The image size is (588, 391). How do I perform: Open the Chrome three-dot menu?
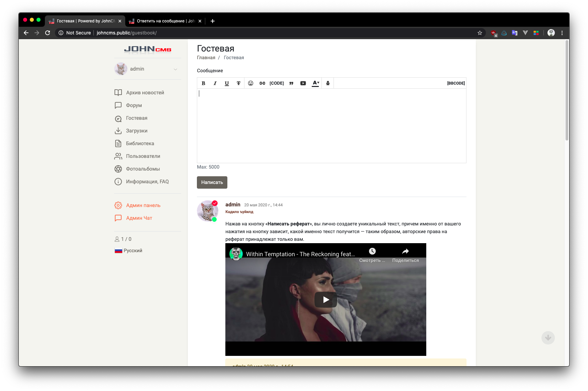562,33
